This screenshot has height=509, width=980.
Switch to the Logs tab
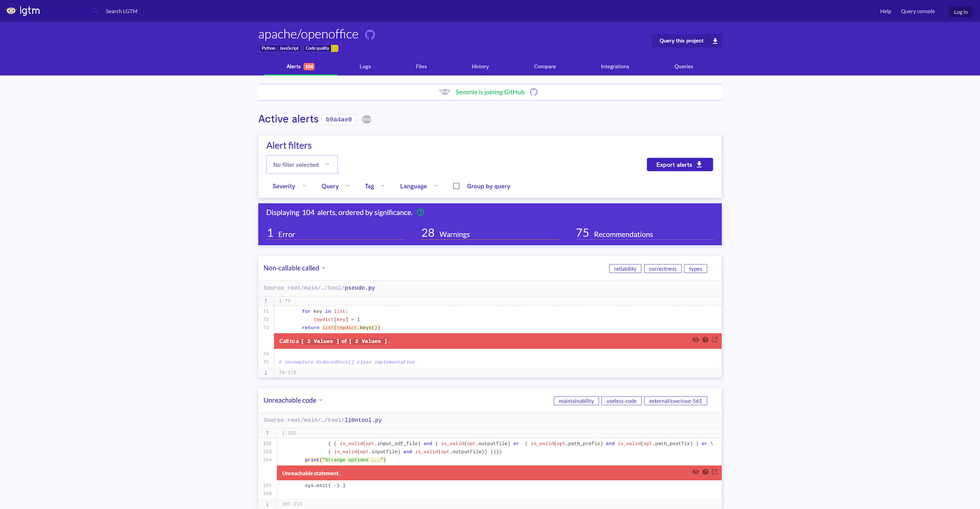[365, 67]
